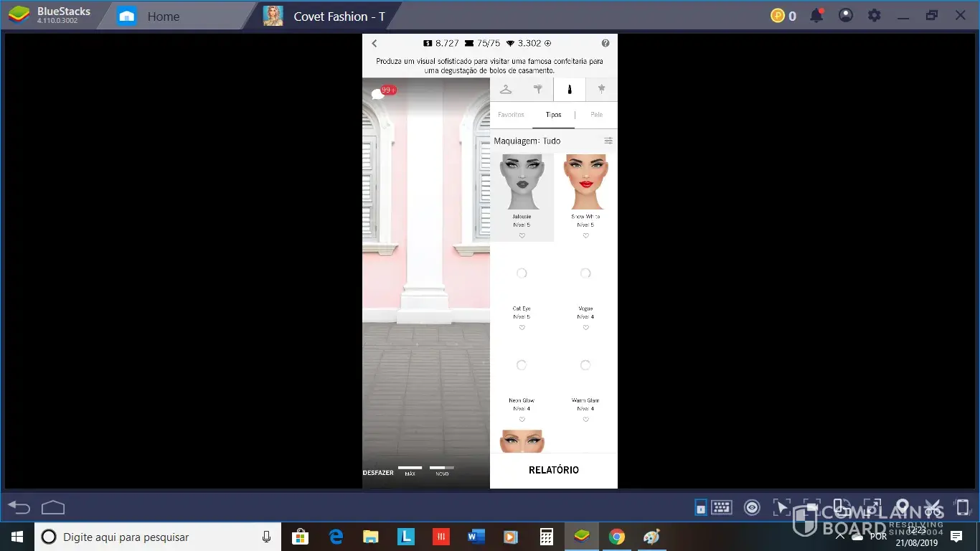This screenshot has width=980, height=551.
Task: Expand Windows system tray hidden icons
Action: (x=840, y=536)
